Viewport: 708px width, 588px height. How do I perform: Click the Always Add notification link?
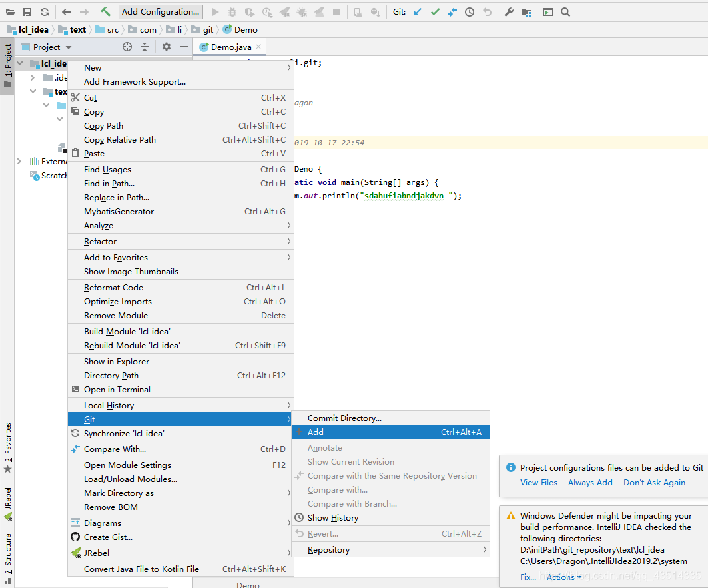590,482
